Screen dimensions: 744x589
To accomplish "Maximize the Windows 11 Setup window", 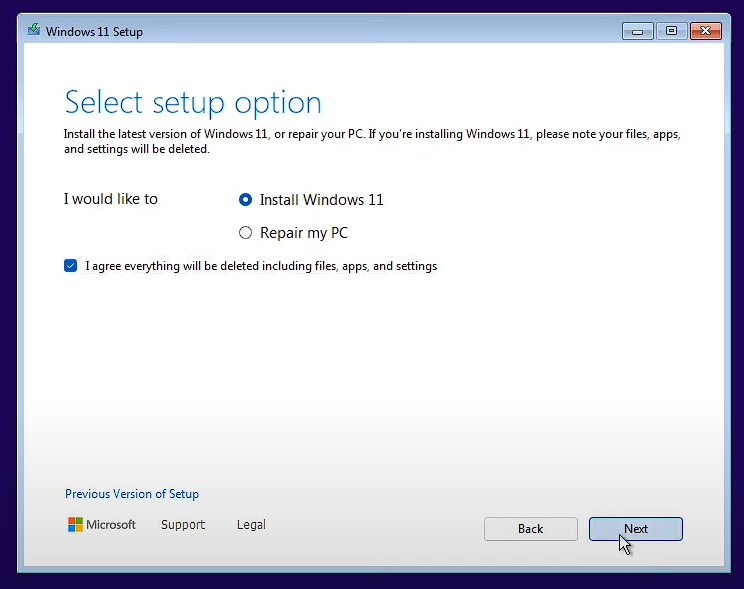I will pos(671,31).
